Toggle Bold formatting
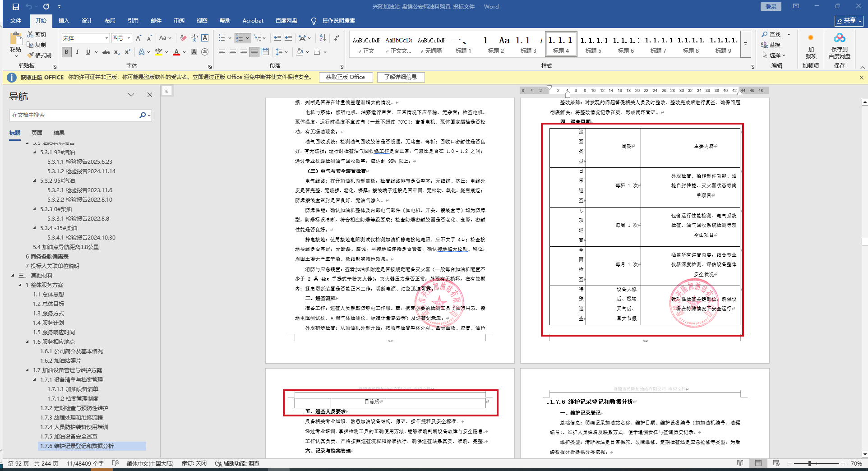Image resolution: width=868 pixels, height=471 pixels. coord(66,52)
